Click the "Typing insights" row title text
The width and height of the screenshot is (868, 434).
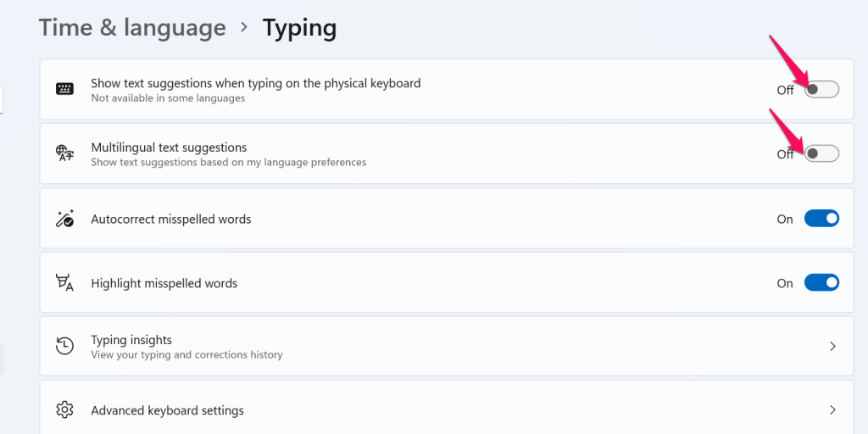click(131, 340)
